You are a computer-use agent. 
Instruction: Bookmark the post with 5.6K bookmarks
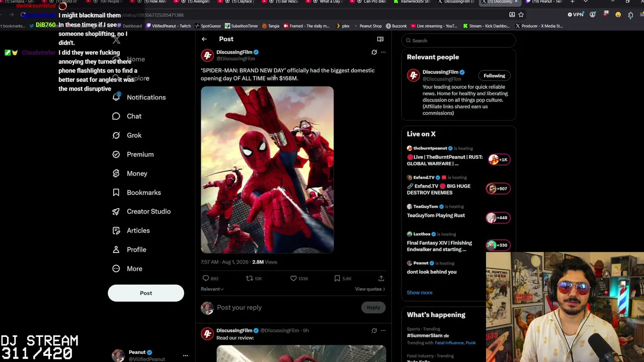(343, 279)
